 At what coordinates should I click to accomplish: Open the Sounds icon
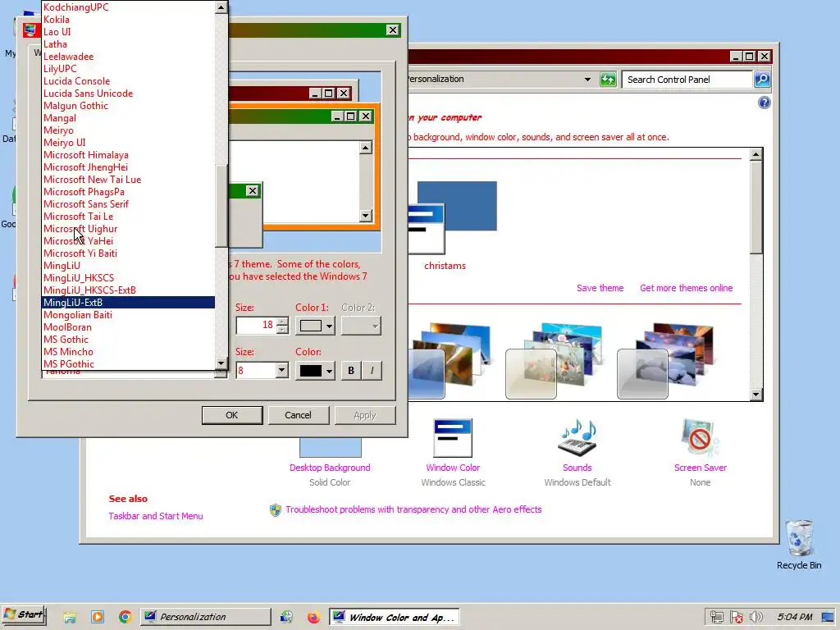pos(577,438)
